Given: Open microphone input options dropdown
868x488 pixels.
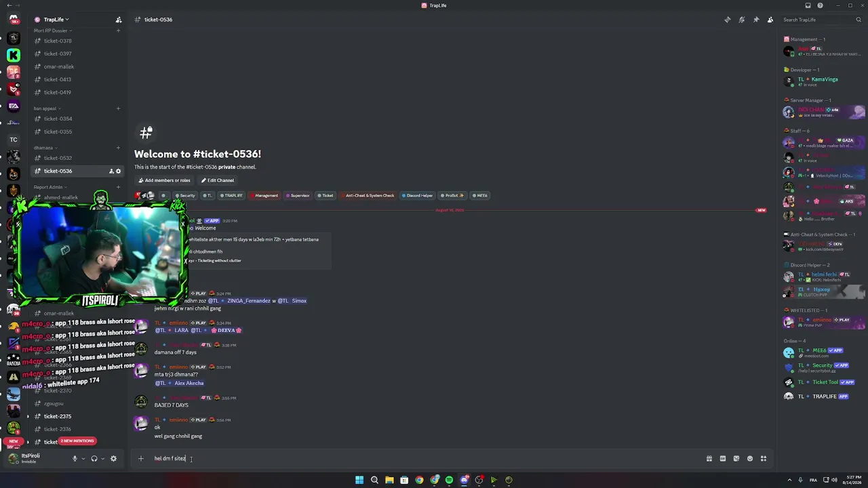Looking at the screenshot, I should coord(83,459).
